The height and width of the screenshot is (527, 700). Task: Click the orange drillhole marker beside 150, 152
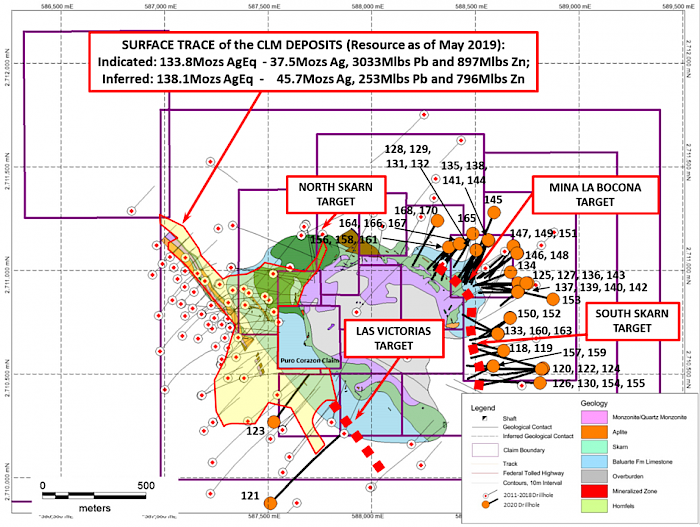pyautogui.click(x=510, y=318)
